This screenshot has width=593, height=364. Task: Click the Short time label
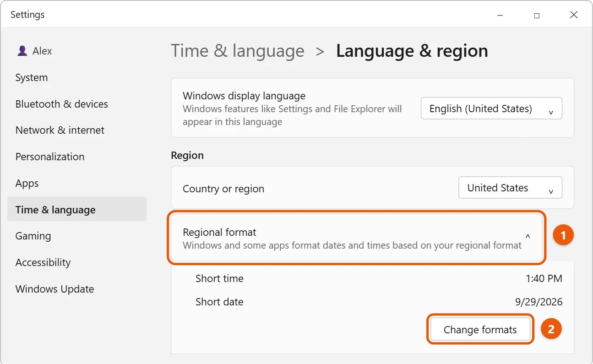pyautogui.click(x=219, y=278)
